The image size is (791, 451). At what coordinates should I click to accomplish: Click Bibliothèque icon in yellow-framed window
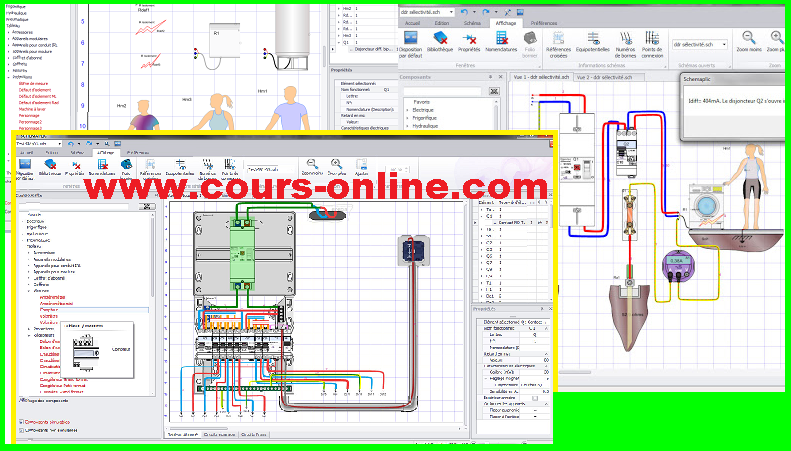(50, 164)
